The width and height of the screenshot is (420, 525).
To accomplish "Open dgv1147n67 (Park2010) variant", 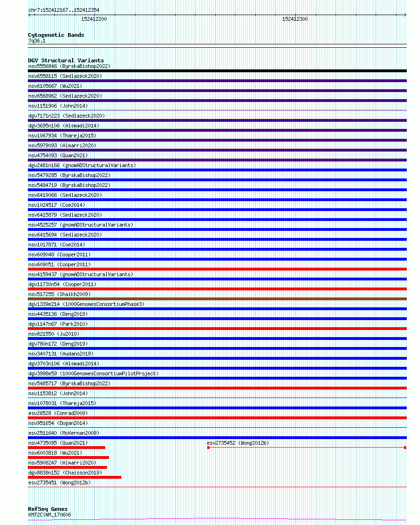I will click(x=58, y=324).
